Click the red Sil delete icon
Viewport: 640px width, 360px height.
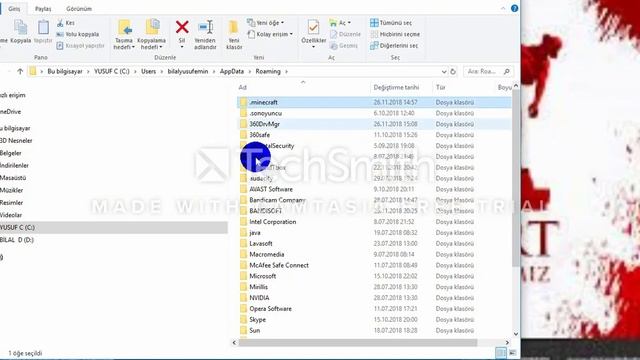coord(182,27)
